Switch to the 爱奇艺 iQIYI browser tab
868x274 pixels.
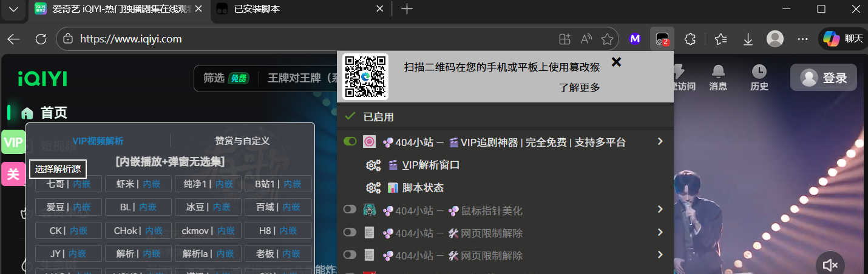pos(118,9)
